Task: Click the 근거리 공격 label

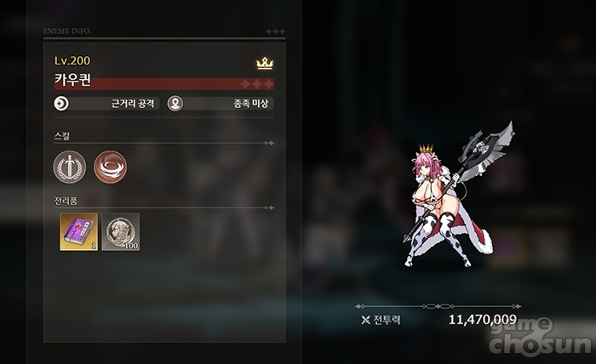Action: (x=133, y=104)
